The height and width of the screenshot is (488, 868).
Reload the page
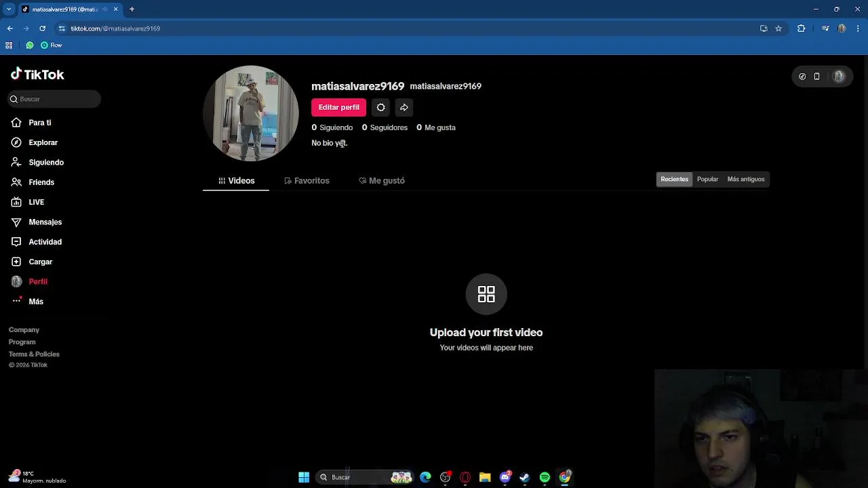[42, 28]
